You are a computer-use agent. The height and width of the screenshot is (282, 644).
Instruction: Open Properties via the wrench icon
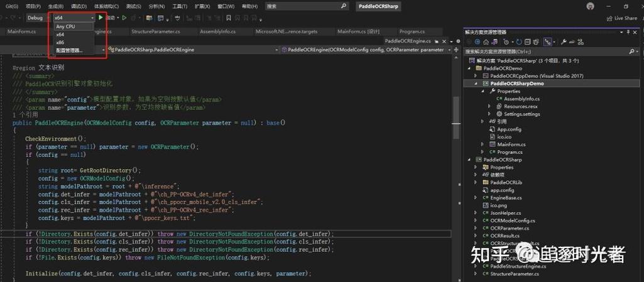click(x=564, y=41)
